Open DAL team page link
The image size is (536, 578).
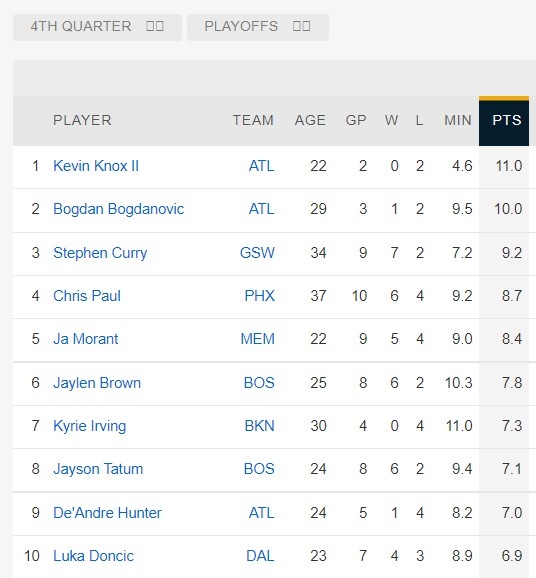click(260, 556)
